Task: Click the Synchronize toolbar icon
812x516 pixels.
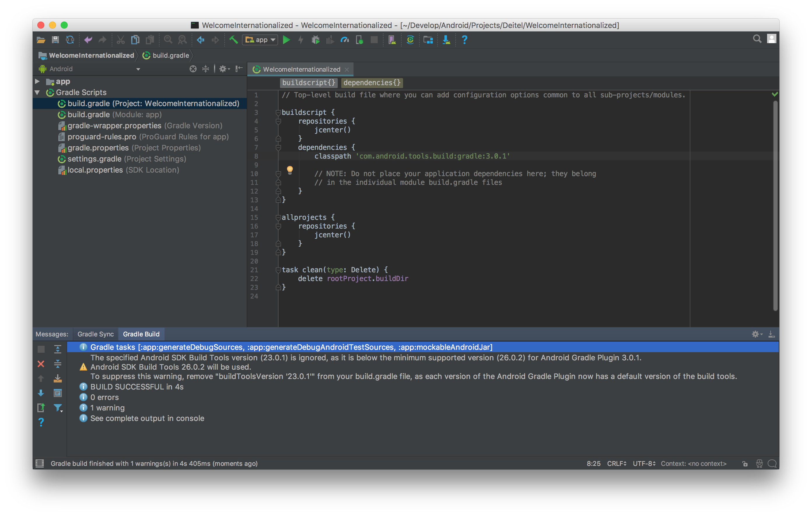Action: pyautogui.click(x=70, y=40)
